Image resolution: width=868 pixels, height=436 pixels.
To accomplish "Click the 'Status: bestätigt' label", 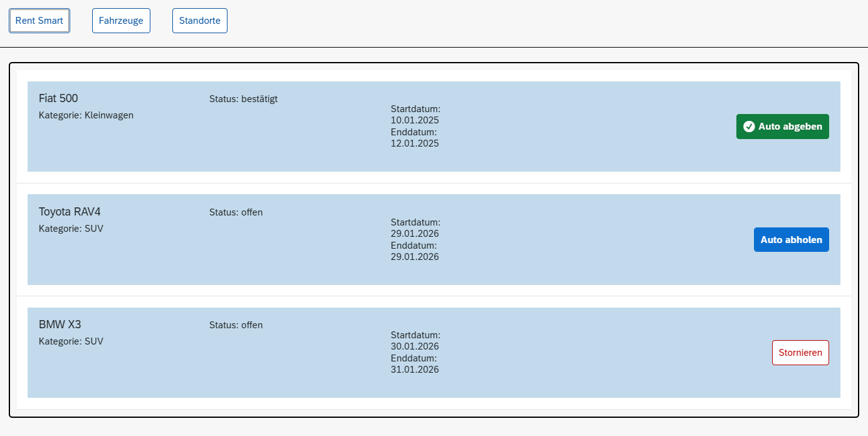I will click(243, 99).
